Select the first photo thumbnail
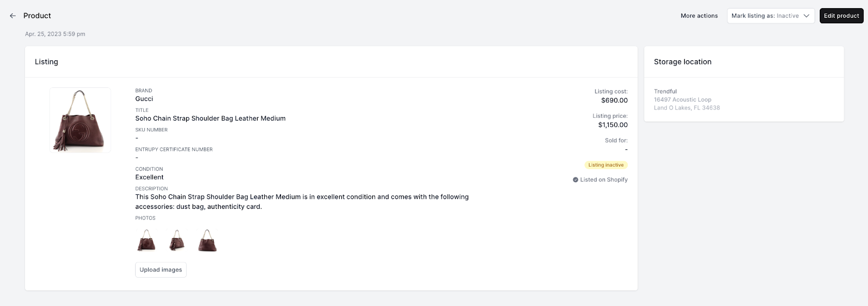Image resolution: width=868 pixels, height=306 pixels. click(146, 240)
